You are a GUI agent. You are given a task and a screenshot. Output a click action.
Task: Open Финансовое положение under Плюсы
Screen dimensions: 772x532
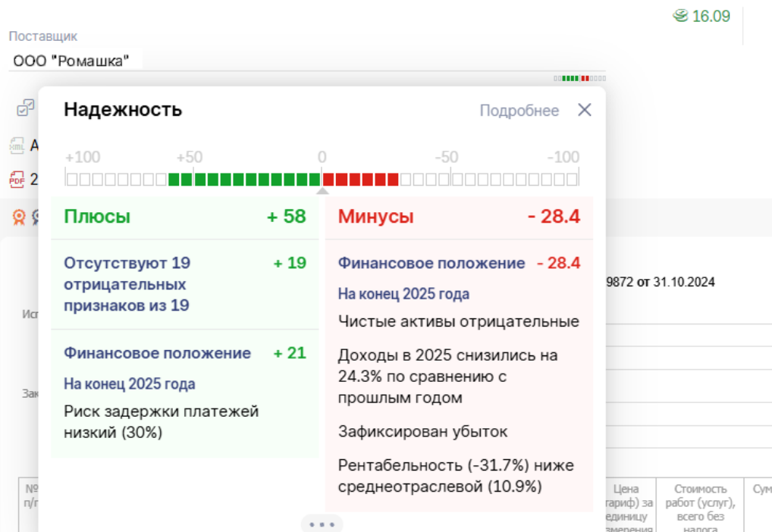coord(158,353)
